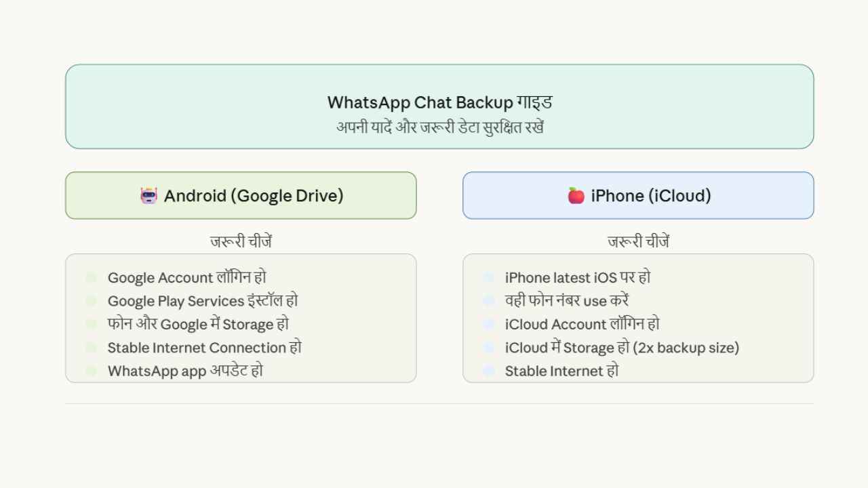
Task: Click the Android robot emoji icon
Action: click(149, 196)
